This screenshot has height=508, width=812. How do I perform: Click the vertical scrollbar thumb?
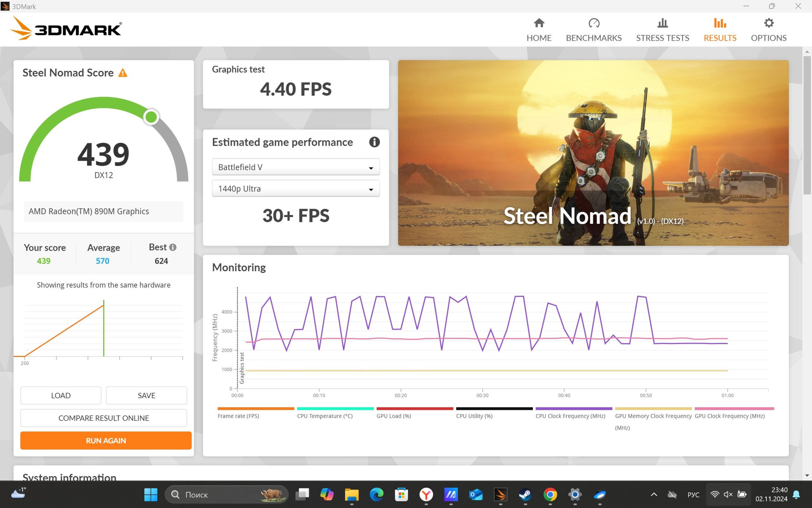click(x=807, y=125)
